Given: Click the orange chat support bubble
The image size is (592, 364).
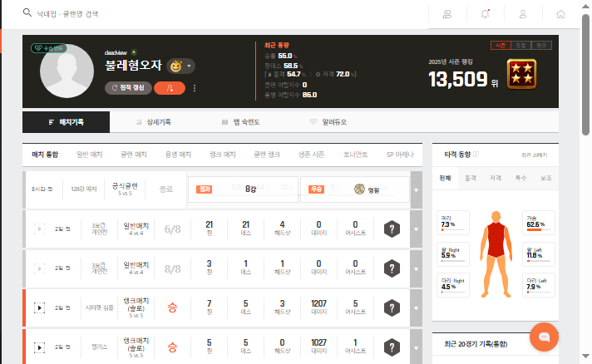Looking at the screenshot, I should 545,337.
